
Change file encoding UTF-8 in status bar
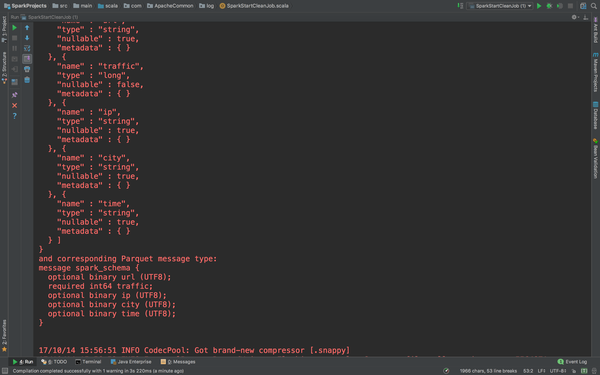(x=558, y=371)
